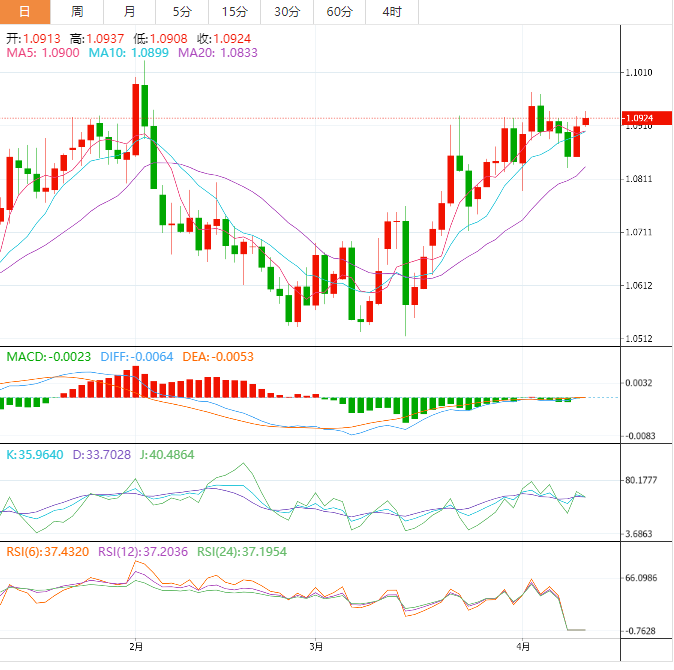Select the 60分 timeframe tab
The height and width of the screenshot is (670, 674).
[x=339, y=12]
